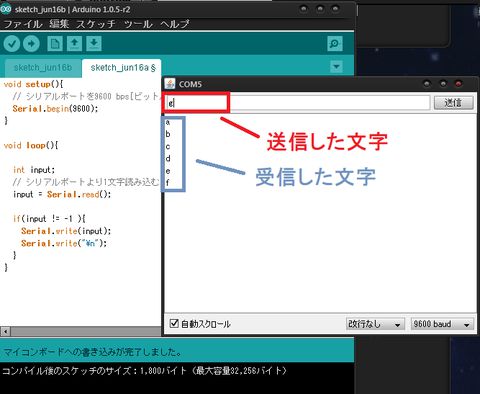This screenshot has height=394, width=480.
Task: Open the 9600 baud rate dropdown
Action: [442, 324]
